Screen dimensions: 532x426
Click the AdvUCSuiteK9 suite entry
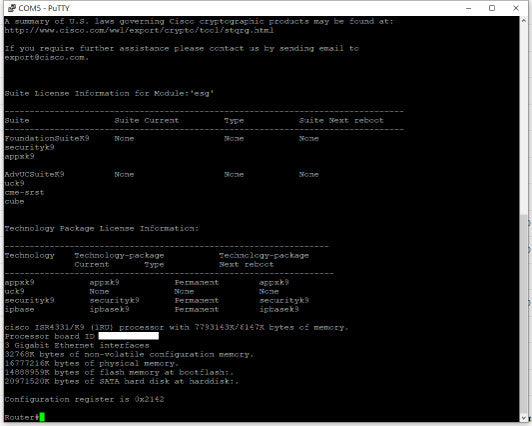click(35, 174)
